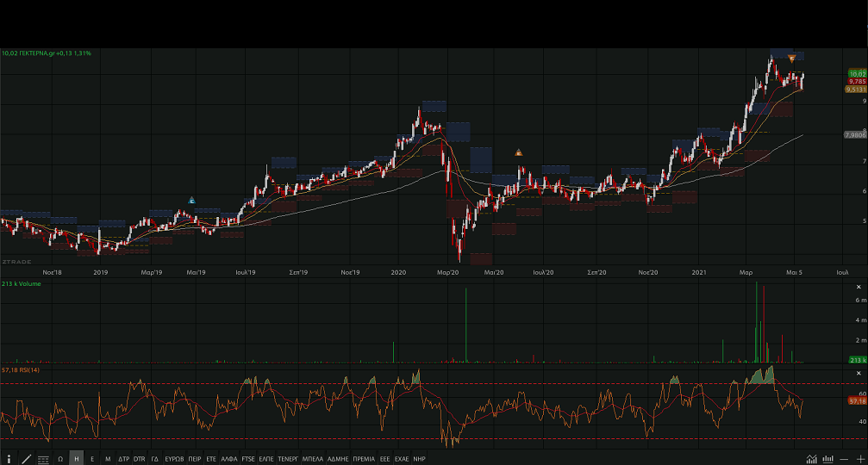The height and width of the screenshot is (465, 868).
Task: Close the Volume indicator panel
Action: [x=858, y=287]
